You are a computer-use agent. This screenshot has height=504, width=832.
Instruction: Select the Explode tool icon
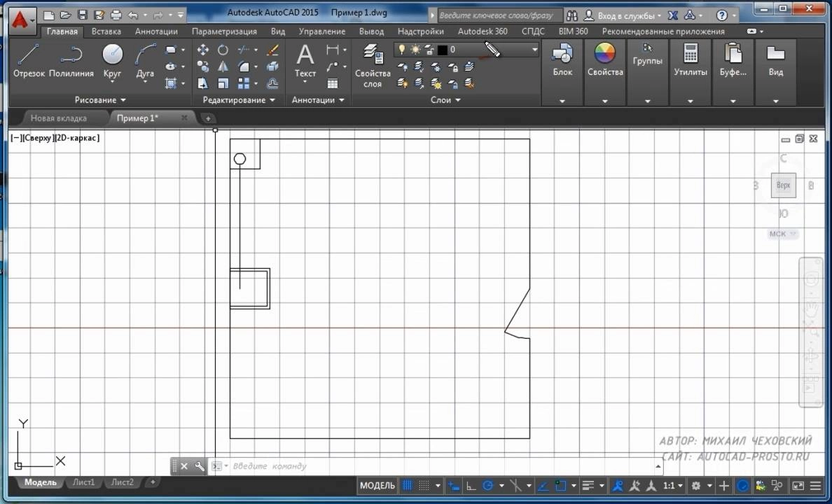[x=272, y=66]
